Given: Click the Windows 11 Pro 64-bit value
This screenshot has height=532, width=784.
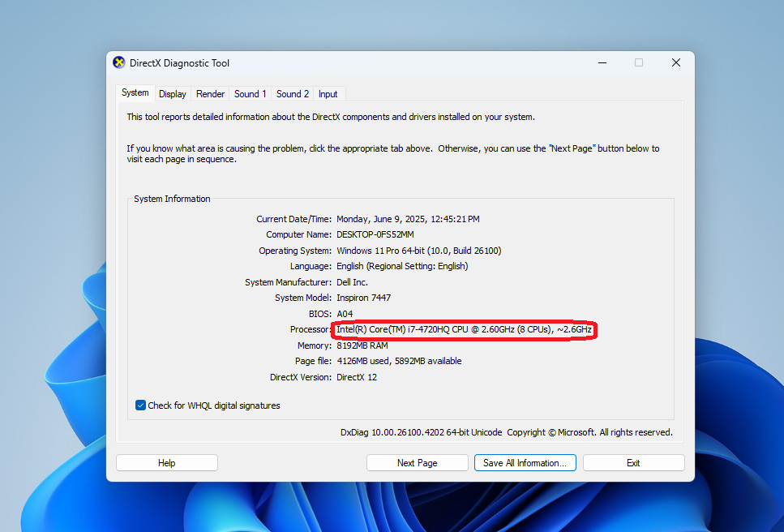Looking at the screenshot, I should pos(419,251).
